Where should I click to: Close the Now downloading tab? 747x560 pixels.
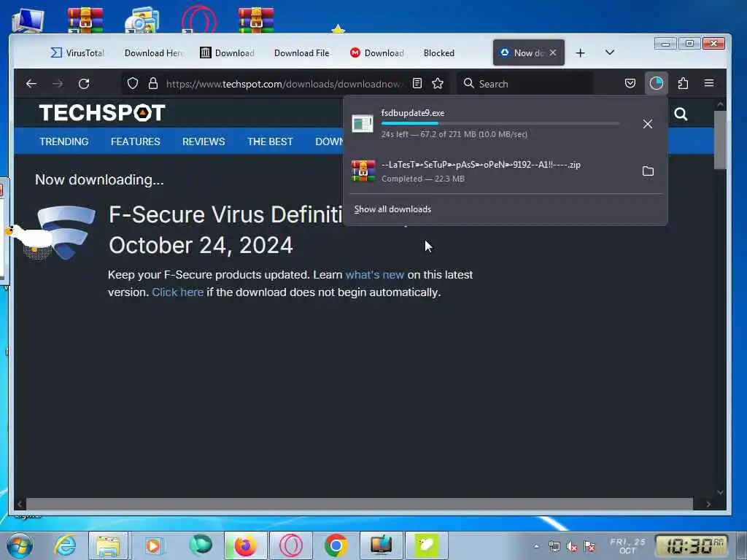[553, 52]
